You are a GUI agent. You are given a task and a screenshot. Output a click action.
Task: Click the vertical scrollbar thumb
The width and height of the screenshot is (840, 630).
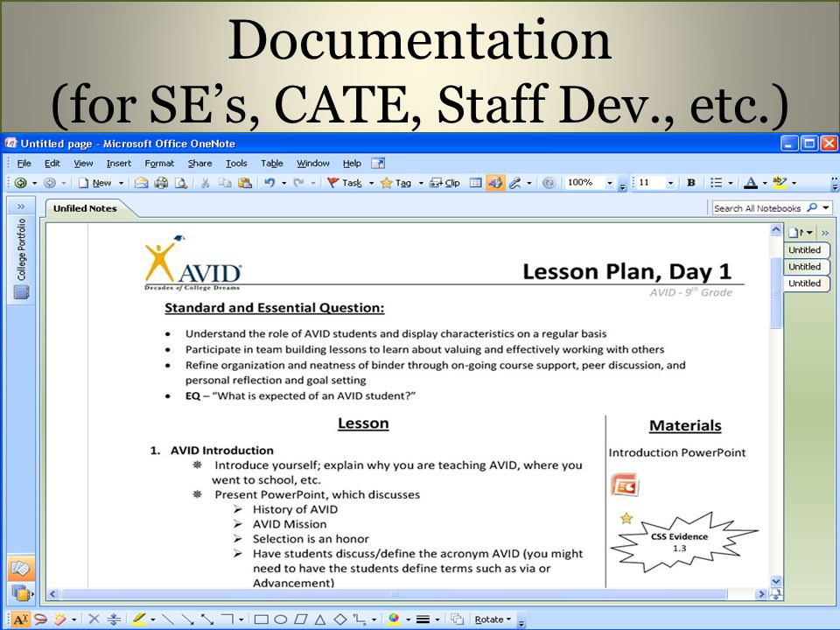[776, 292]
